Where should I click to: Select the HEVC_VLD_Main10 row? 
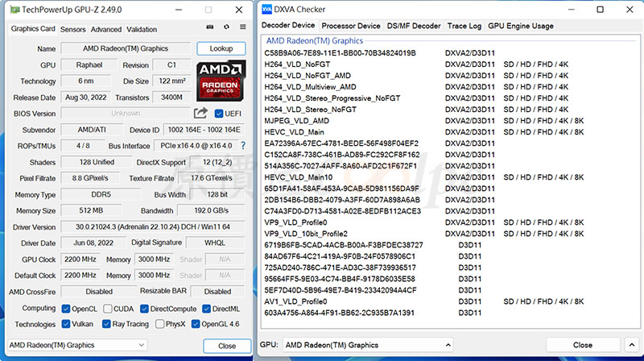coord(424,177)
